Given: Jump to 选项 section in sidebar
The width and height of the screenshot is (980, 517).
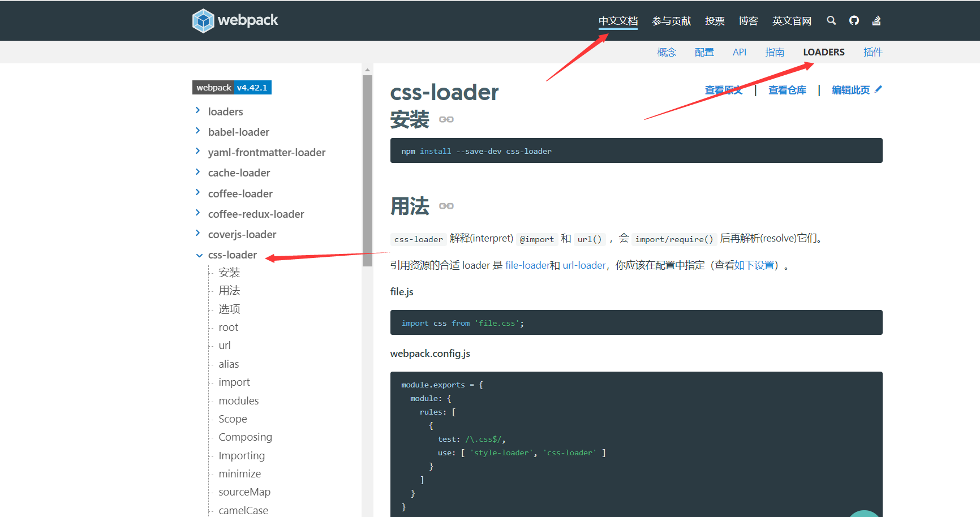Looking at the screenshot, I should (229, 309).
